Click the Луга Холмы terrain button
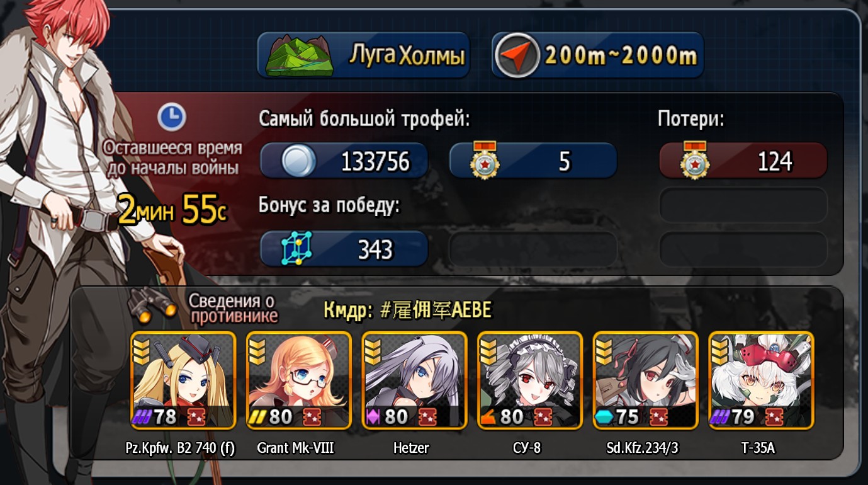Screen dimensions: 868x485 [363, 55]
